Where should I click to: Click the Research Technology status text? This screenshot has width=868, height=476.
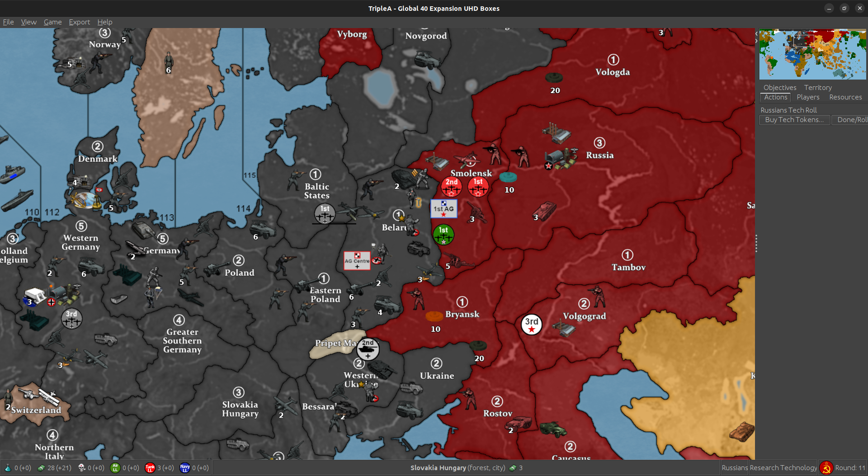[x=783, y=468]
